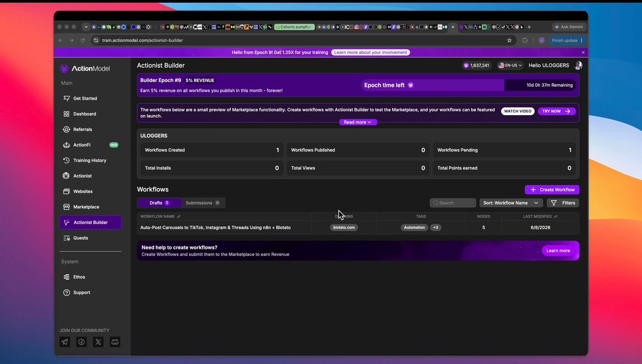Click Learn more about your involvement
Screen dimensions: 642x364
371,52
